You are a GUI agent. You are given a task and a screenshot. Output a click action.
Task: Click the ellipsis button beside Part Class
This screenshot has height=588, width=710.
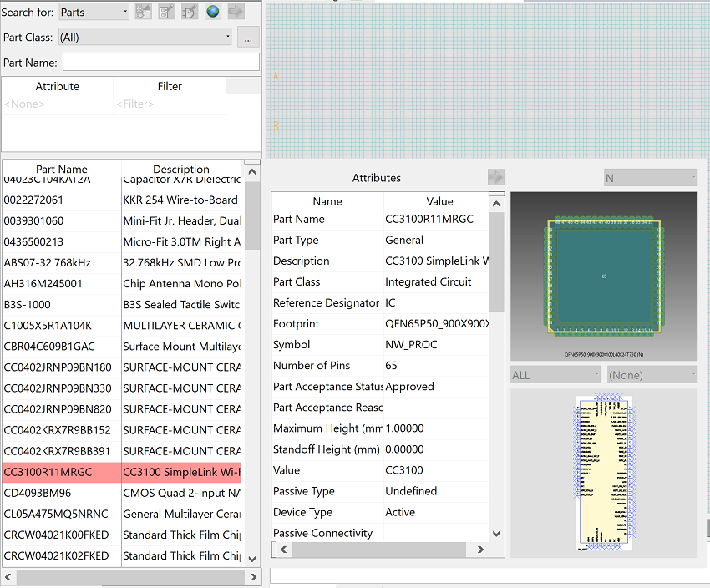click(248, 37)
